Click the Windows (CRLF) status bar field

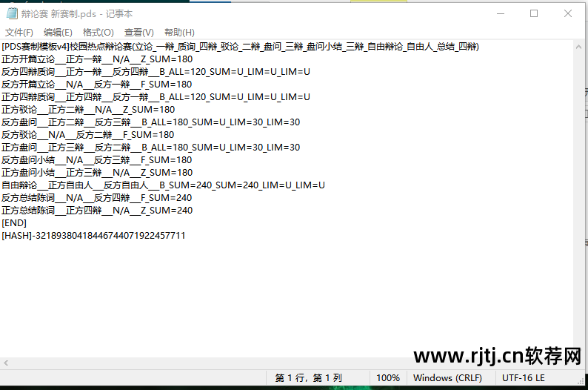coord(447,377)
